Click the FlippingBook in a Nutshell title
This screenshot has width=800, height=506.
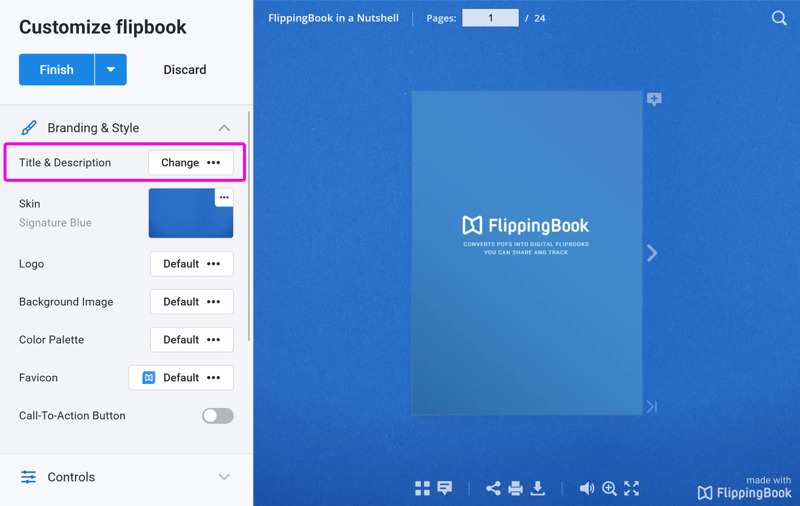tap(333, 18)
